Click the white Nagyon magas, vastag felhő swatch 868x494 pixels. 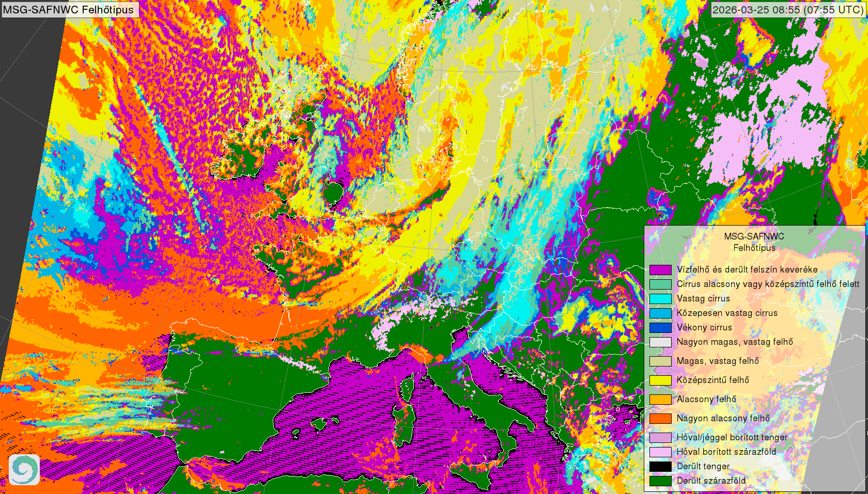click(660, 342)
